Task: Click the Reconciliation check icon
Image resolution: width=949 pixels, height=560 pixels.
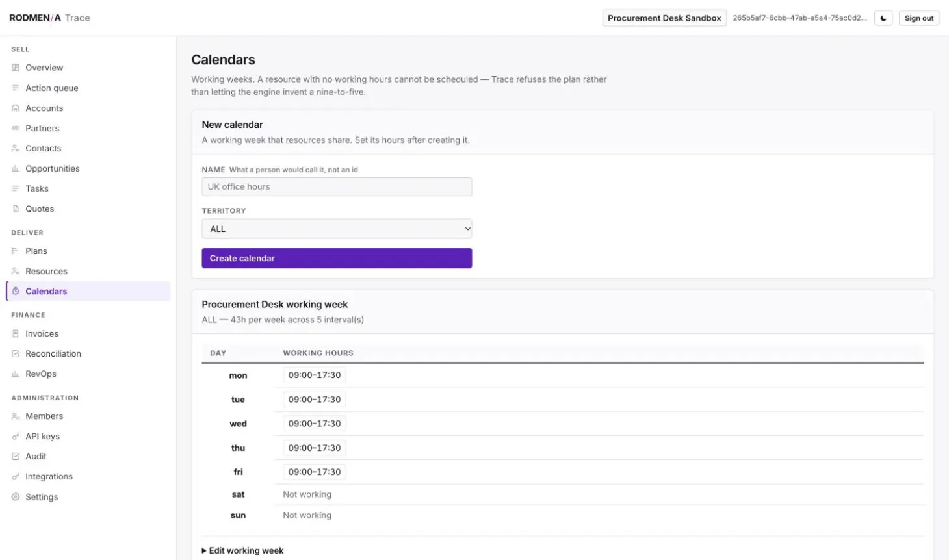Action: tap(16, 353)
